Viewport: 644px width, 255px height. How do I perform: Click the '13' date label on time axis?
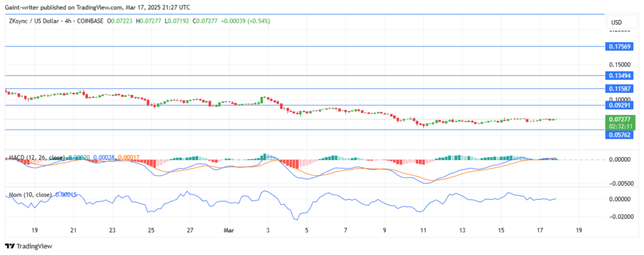[x=462, y=230]
